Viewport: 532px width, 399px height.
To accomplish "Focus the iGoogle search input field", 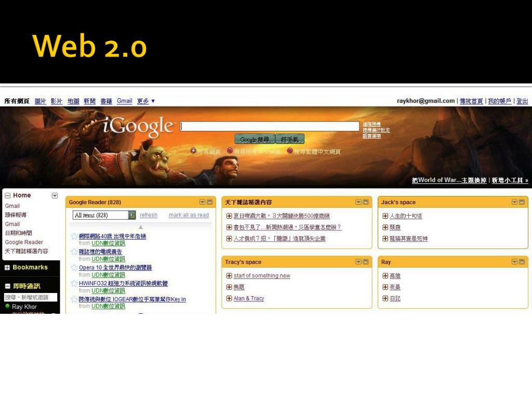I will (x=270, y=126).
